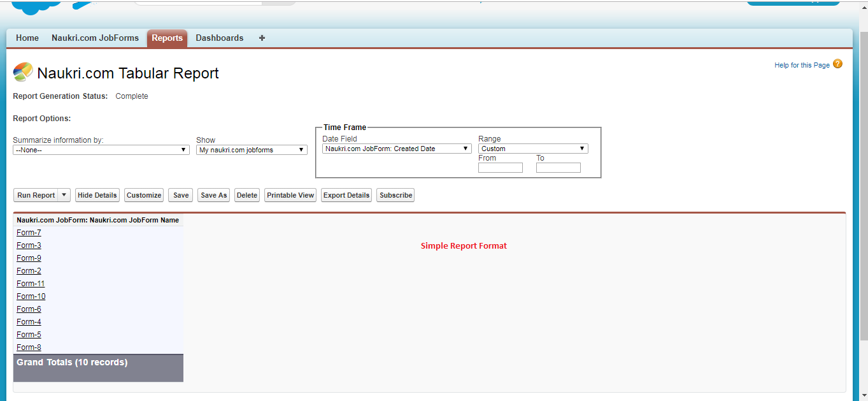Click Save As to duplicate the report
868x401 pixels.
pyautogui.click(x=213, y=195)
